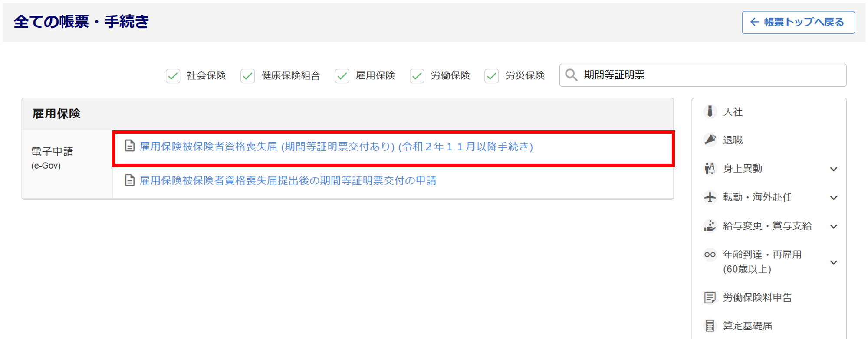Click the search magnifier icon
The height and width of the screenshot is (339, 868).
point(571,75)
